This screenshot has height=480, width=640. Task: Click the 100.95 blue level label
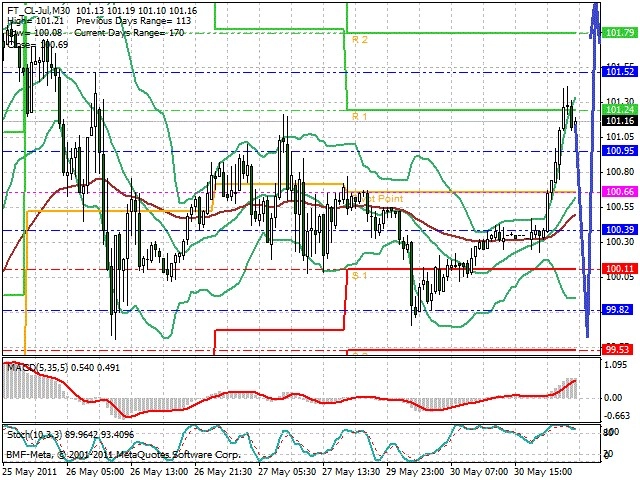618,151
